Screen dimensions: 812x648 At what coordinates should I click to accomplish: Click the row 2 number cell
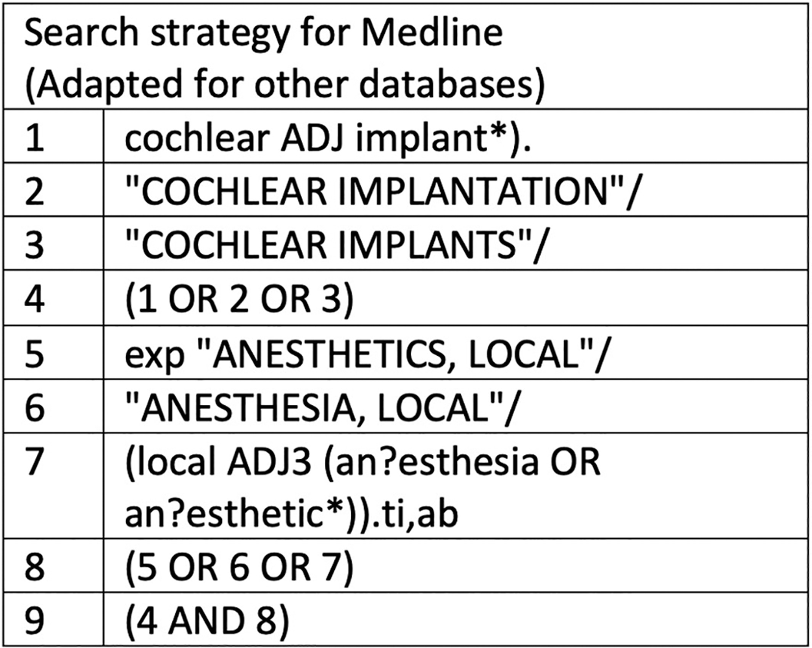[53, 190]
